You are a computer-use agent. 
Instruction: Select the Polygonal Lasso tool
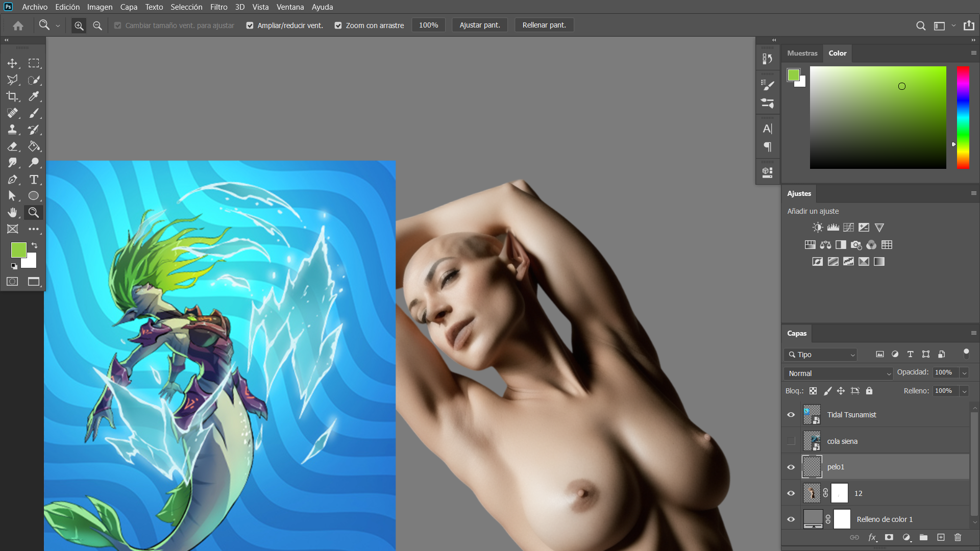12,80
